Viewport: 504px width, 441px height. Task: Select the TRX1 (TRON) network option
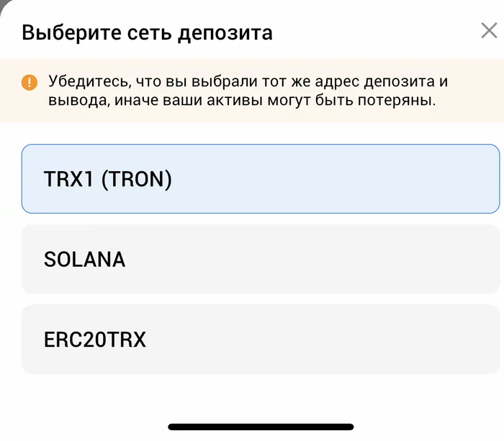pos(261,178)
